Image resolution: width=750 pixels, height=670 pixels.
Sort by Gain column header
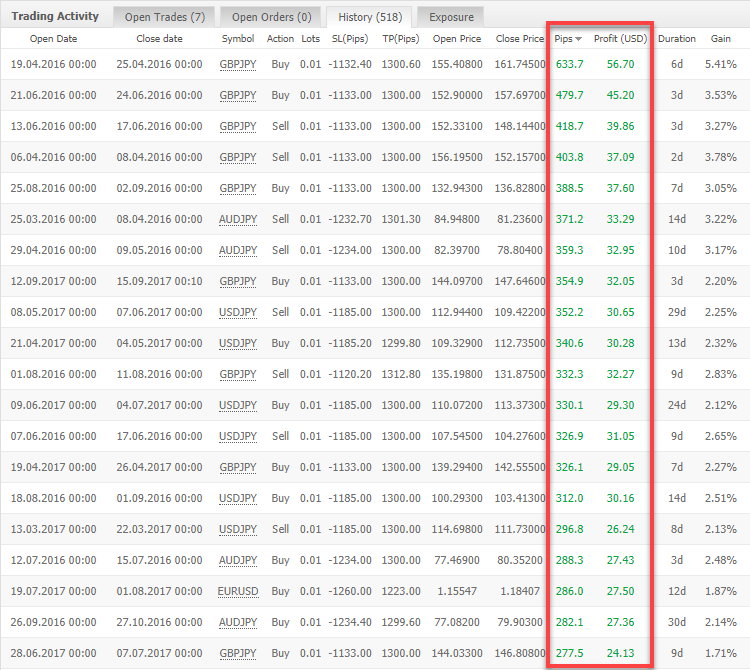click(720, 39)
